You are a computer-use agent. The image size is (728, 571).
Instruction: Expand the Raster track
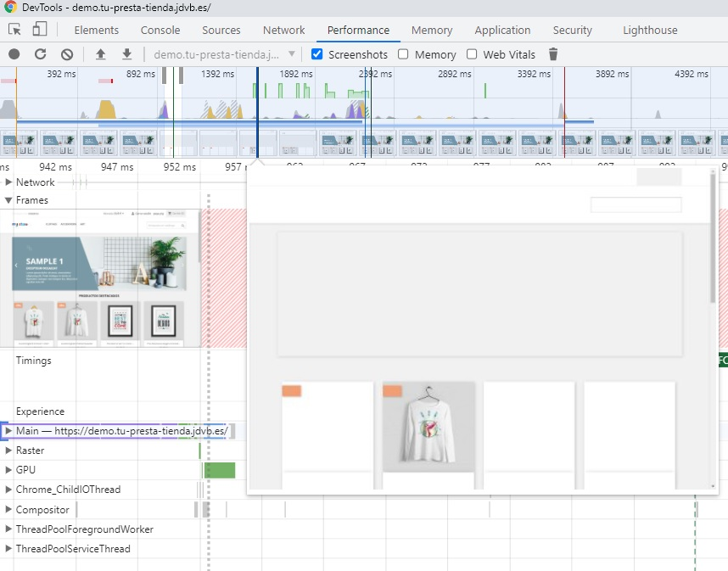8,451
